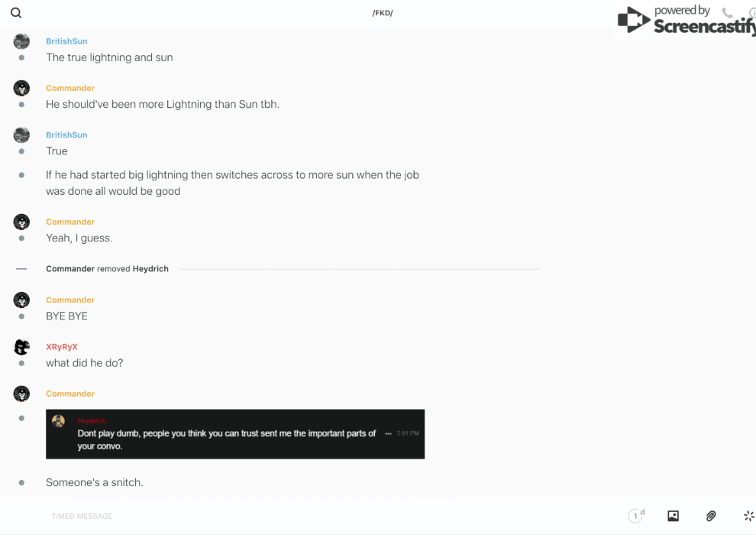
Task: Click BritishSun's name above 'True'
Action: [66, 135]
